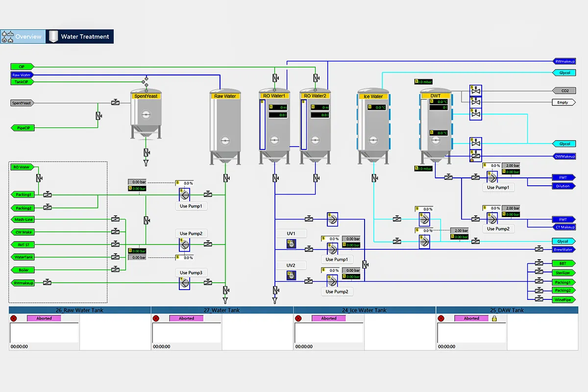This screenshot has width=588, height=392.
Task: Follow the CO2 line tag
Action: 564,91
